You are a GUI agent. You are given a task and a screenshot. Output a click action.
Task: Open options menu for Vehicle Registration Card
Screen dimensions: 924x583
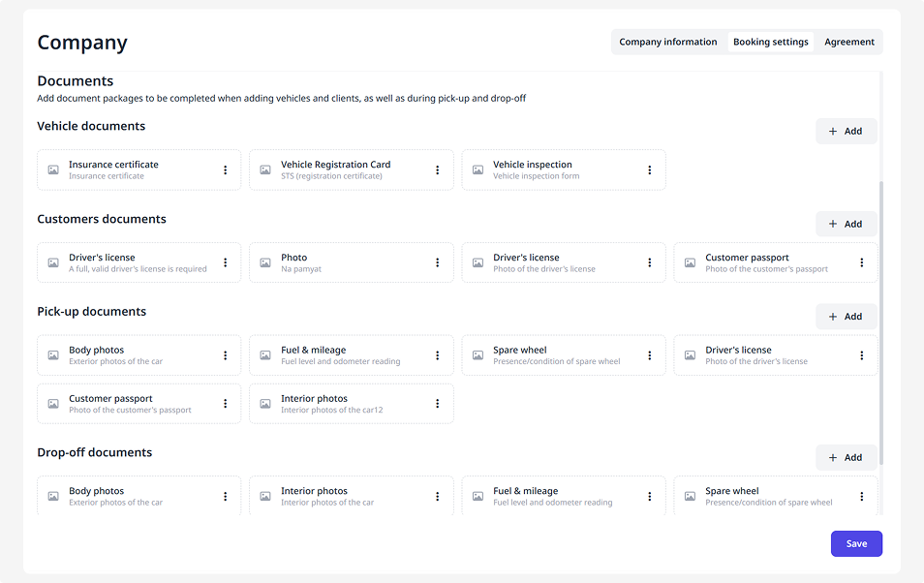click(438, 170)
